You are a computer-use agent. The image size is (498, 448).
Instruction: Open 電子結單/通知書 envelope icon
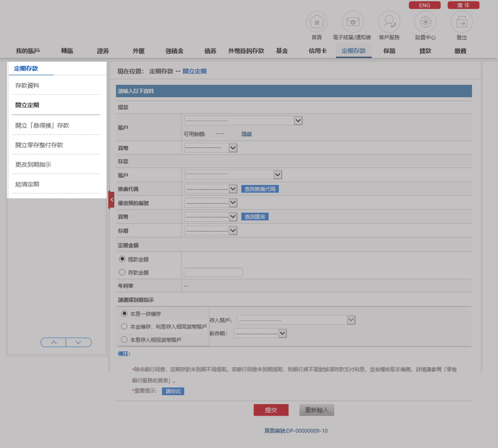(353, 22)
